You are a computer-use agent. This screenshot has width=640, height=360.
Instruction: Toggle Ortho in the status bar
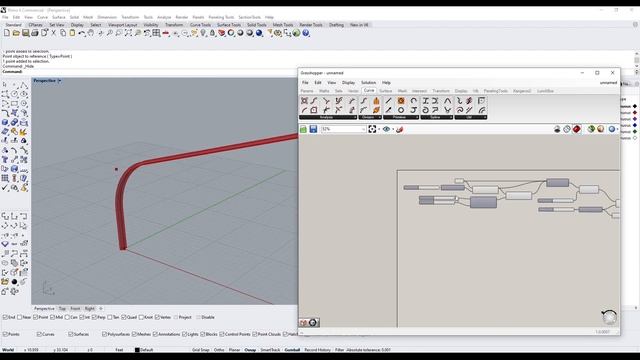(219, 350)
